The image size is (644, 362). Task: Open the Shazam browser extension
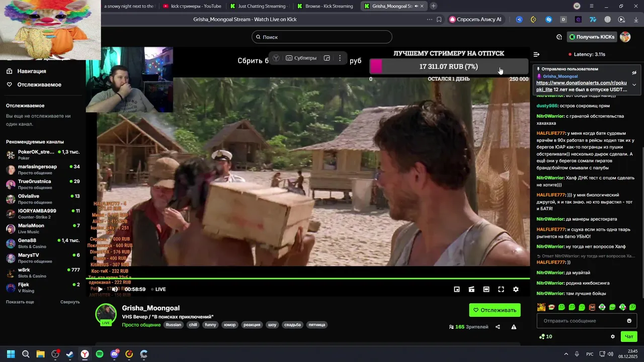click(x=548, y=20)
